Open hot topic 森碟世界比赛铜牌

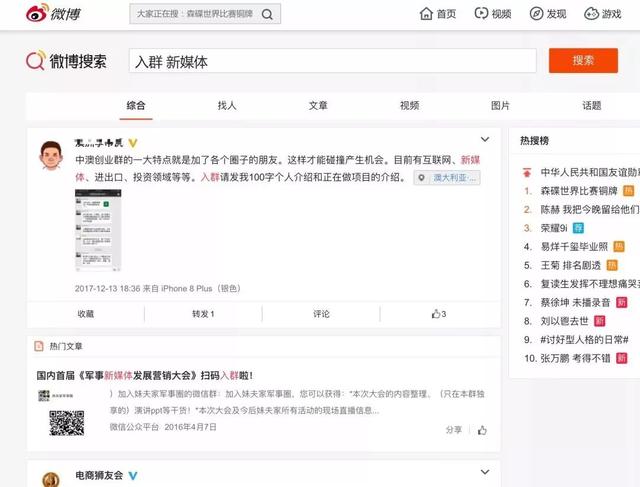[579, 191]
